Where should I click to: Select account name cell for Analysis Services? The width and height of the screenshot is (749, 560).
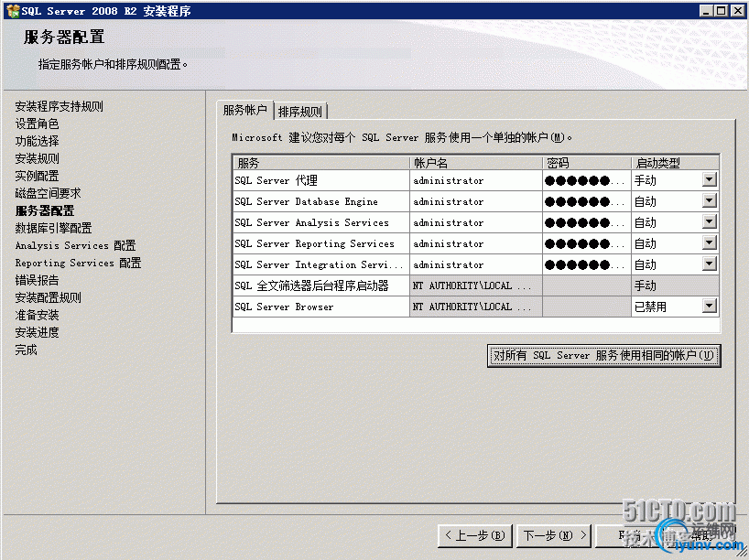click(476, 222)
